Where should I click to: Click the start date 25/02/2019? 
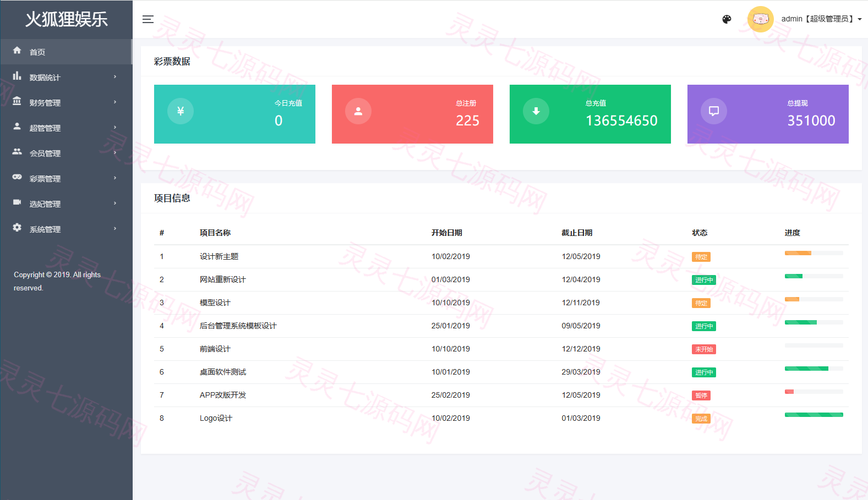click(451, 395)
